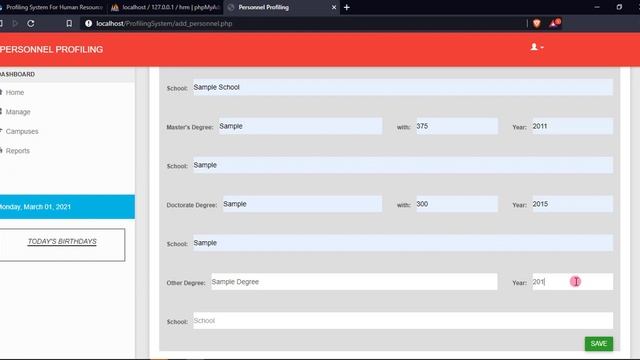Click the Campuses sidebar icon
This screenshot has height=360, width=640.
click(1, 131)
